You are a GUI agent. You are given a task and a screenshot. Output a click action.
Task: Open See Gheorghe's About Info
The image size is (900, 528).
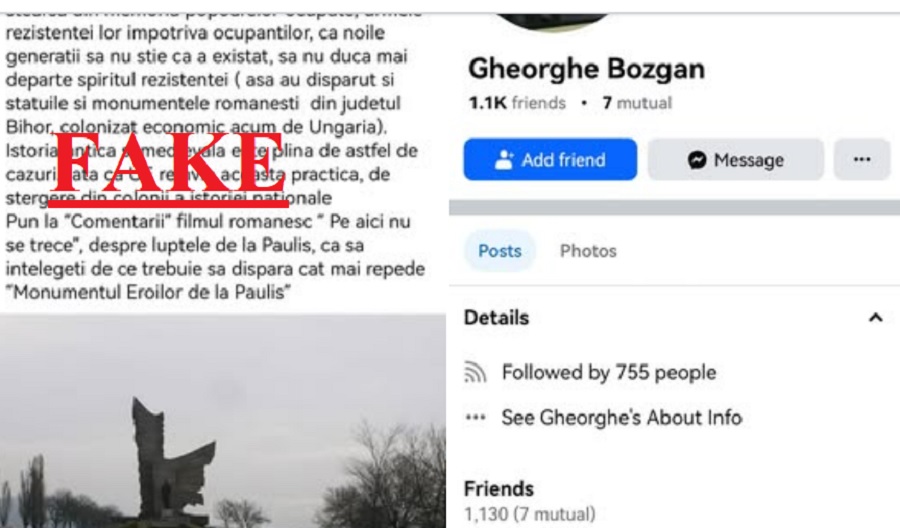[x=622, y=417]
